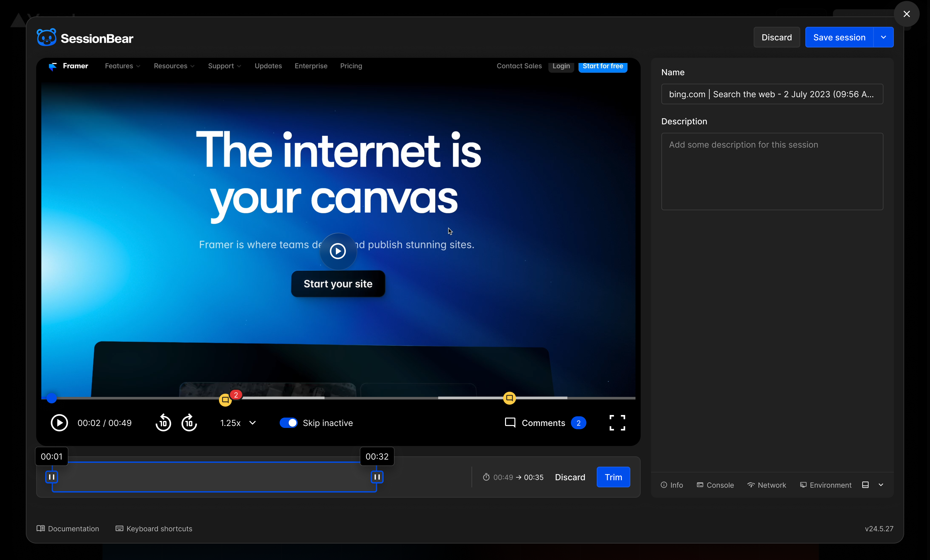Switch to the Info tab

click(672, 485)
